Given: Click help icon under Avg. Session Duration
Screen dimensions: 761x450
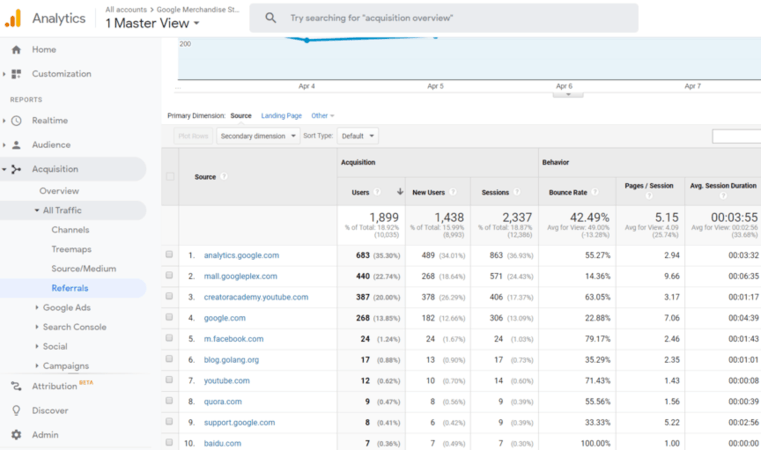Looking at the screenshot, I should pyautogui.click(x=723, y=196).
